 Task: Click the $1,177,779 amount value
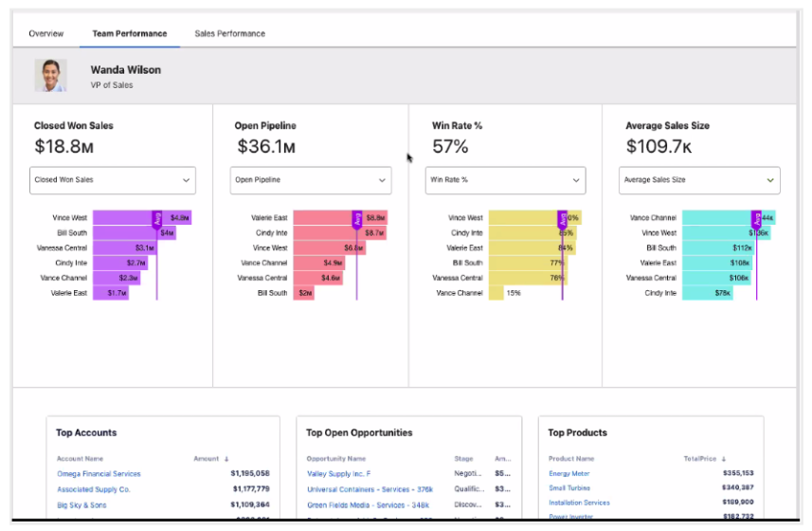coord(251,489)
